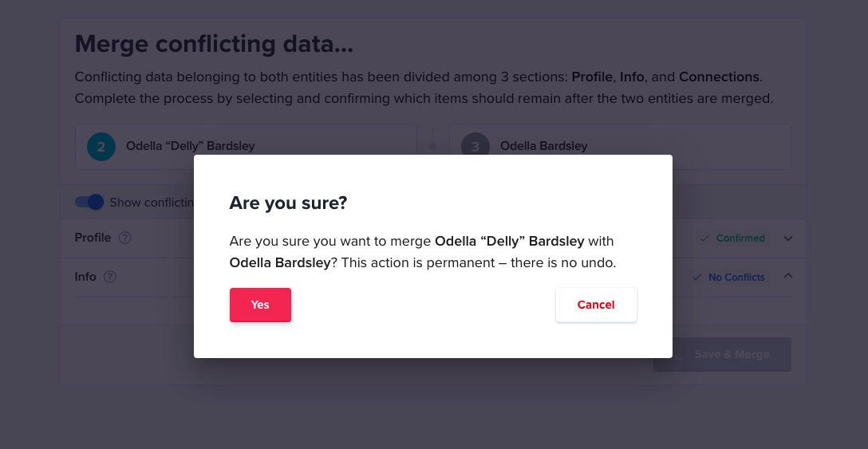The image size is (868, 449).
Task: Select the Odella “Delly” Bardsley entity card
Action: 246,147
